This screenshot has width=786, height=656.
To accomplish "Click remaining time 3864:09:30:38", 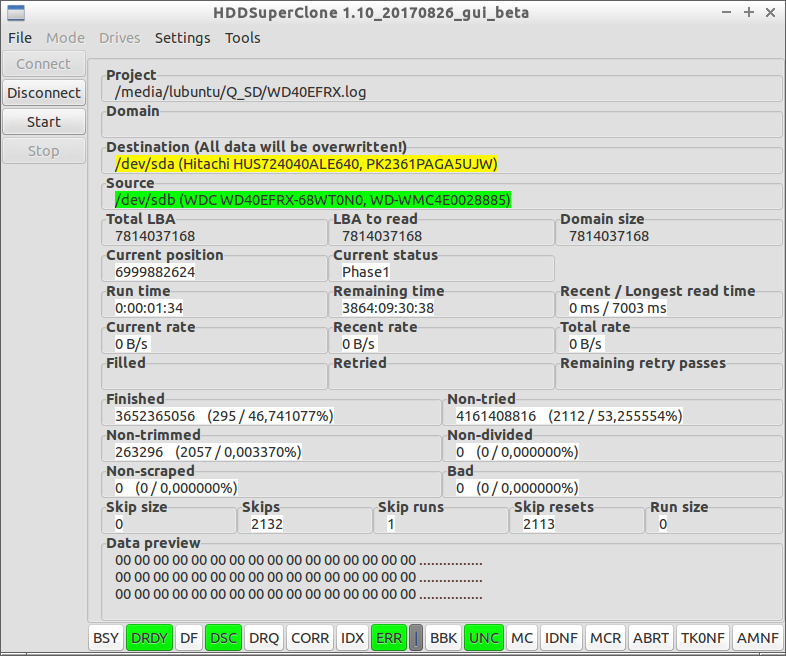I will click(x=388, y=308).
